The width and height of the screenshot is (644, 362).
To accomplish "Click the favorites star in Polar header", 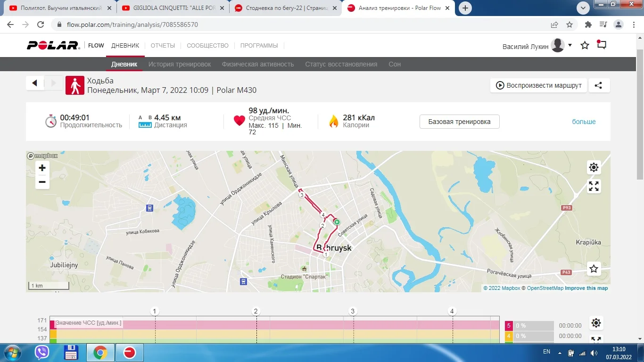I will click(585, 45).
